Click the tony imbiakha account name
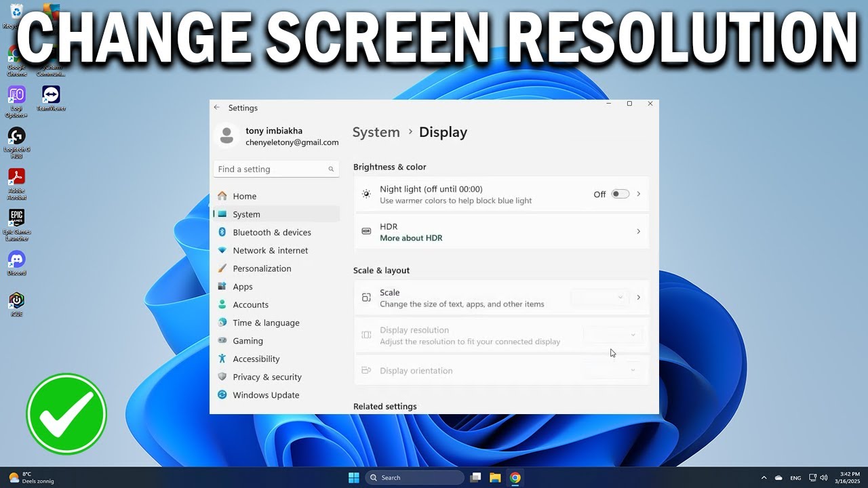Screen dimensions: 868x488 point(274,131)
